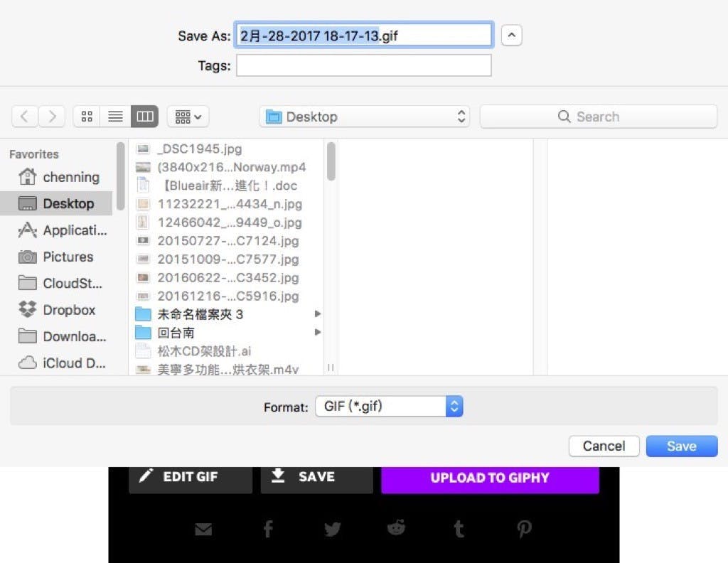The image size is (728, 563).
Task: Share on Twitter icon
Action: (333, 529)
